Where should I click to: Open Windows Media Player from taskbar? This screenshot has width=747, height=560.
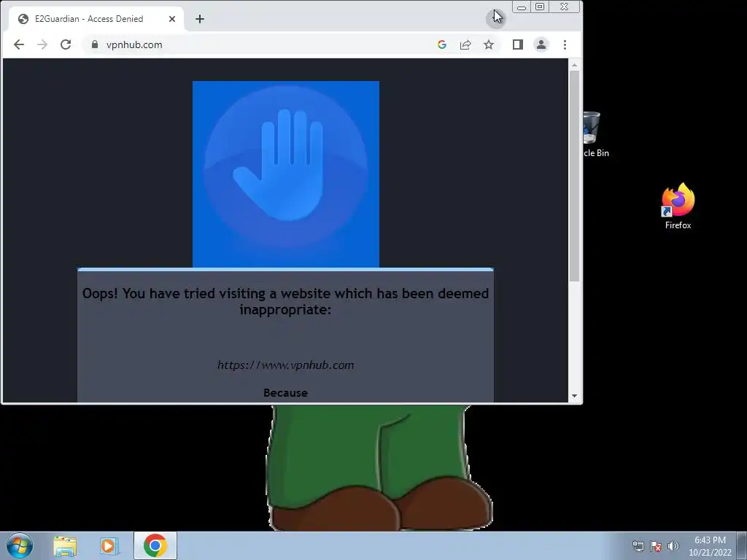(x=109, y=546)
